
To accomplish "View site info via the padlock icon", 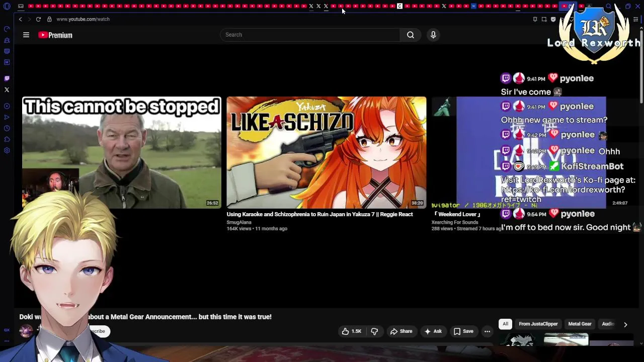I will [x=49, y=19].
